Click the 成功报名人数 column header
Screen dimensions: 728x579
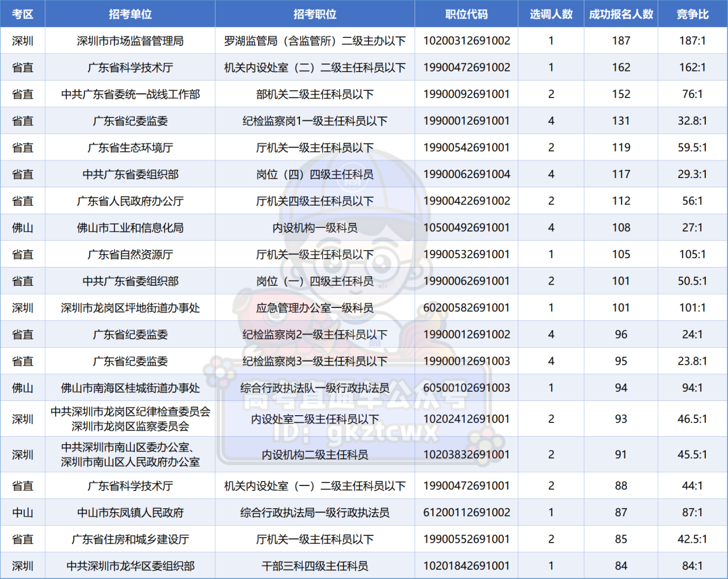click(621, 14)
